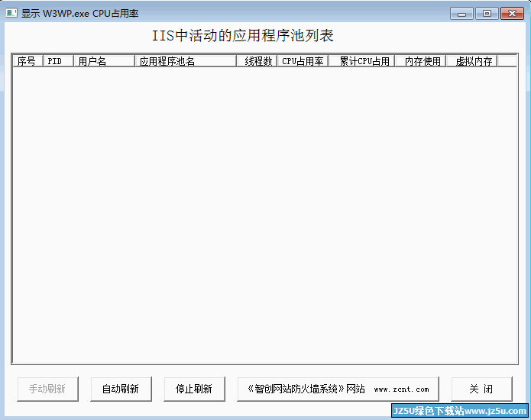
Task: Open the 智创网站防火墙系统 website button
Action: coord(338,389)
